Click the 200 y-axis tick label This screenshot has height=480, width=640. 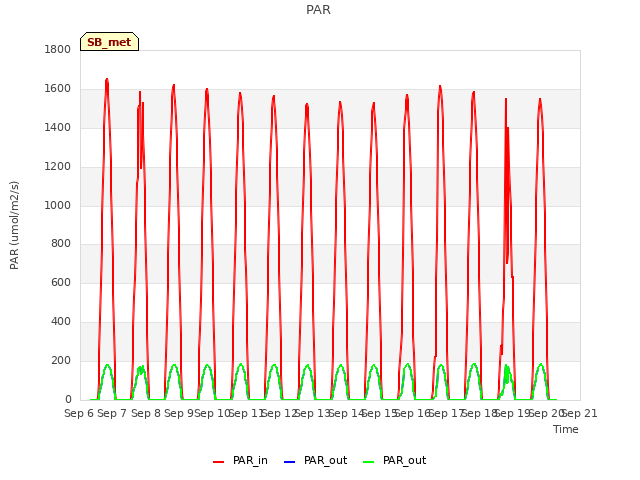click(61, 360)
